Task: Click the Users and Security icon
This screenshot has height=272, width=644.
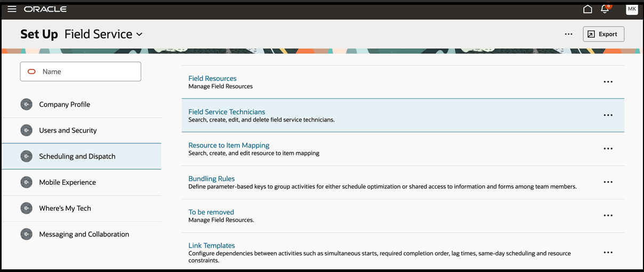Action: click(26, 130)
